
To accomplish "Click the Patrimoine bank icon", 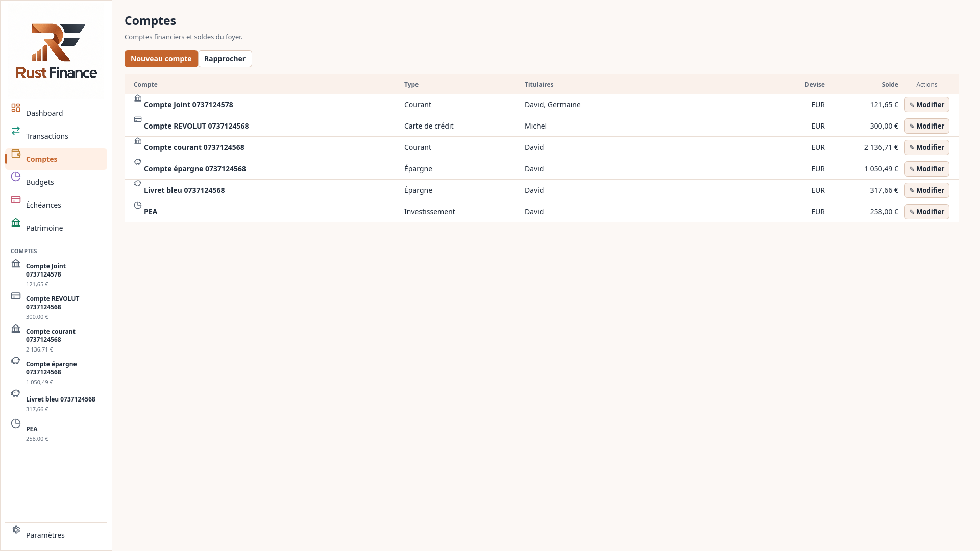I will click(16, 222).
